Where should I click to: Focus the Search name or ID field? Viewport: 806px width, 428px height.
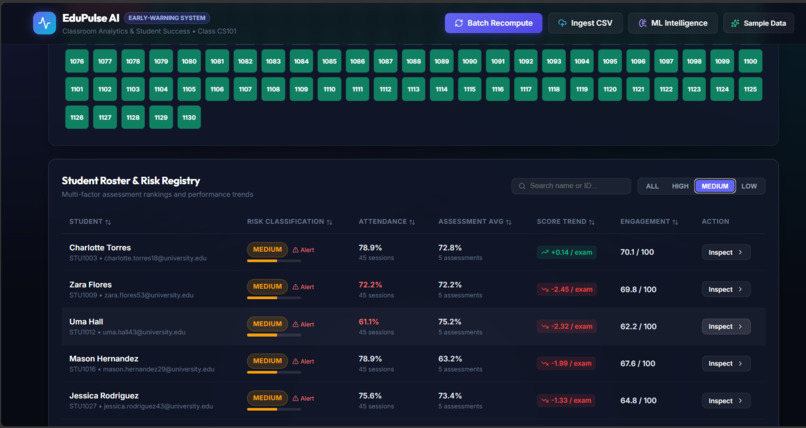[x=571, y=186]
